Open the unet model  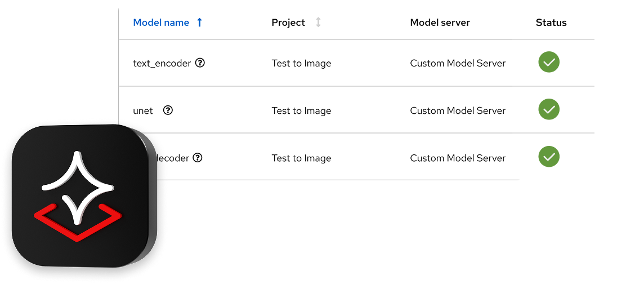click(x=143, y=110)
